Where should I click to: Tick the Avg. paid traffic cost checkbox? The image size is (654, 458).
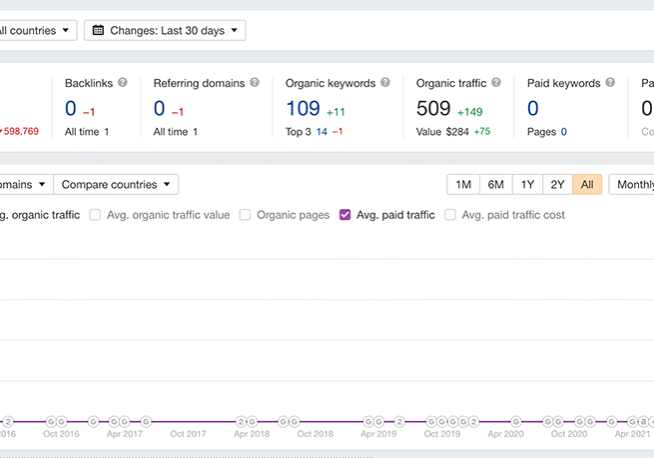pyautogui.click(x=450, y=215)
